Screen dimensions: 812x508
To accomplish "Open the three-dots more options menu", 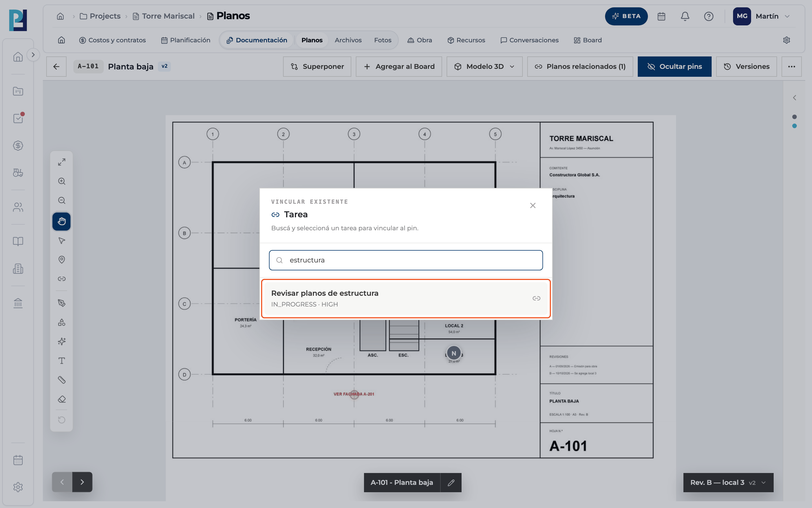I will coord(791,67).
